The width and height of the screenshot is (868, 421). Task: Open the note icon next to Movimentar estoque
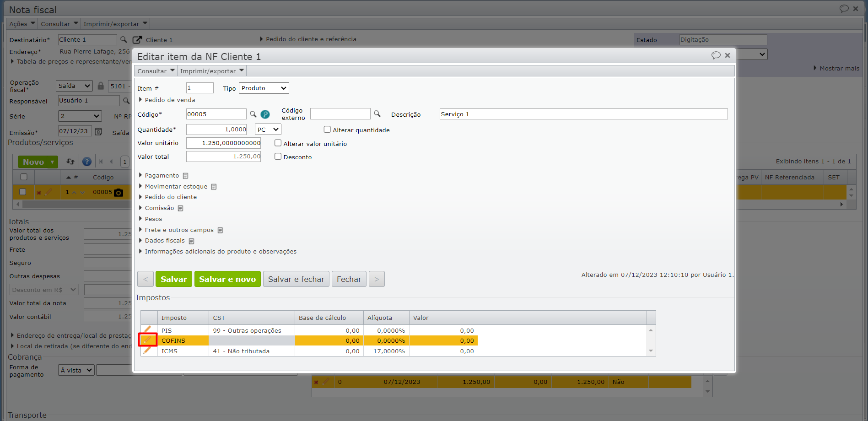pyautogui.click(x=214, y=187)
